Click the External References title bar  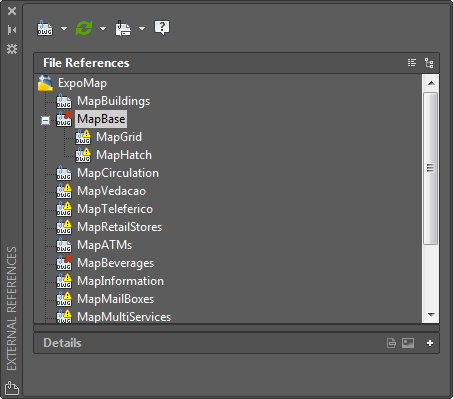point(12,308)
